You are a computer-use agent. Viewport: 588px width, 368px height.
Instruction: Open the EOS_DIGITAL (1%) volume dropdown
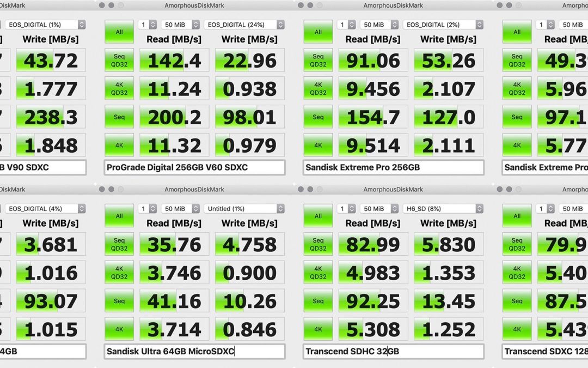tap(45, 25)
